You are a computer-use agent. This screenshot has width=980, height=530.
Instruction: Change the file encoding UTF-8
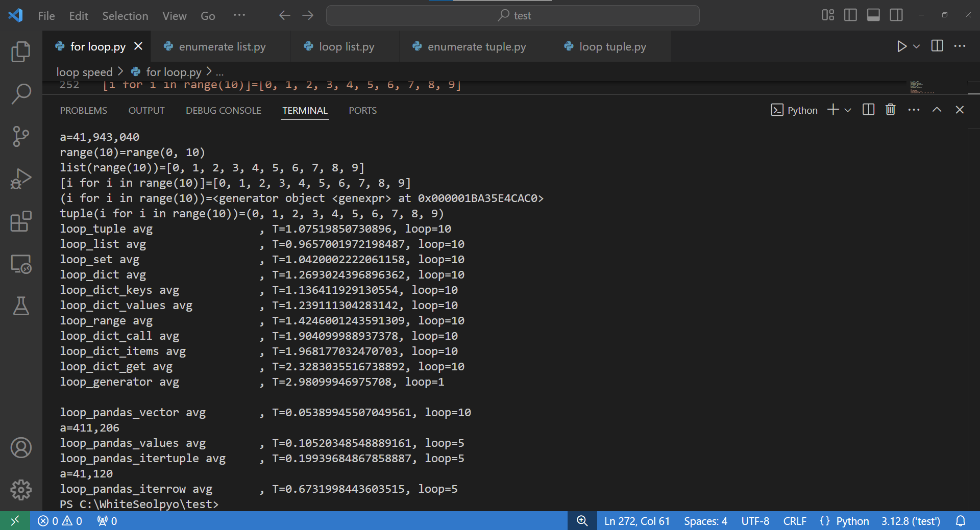point(755,521)
